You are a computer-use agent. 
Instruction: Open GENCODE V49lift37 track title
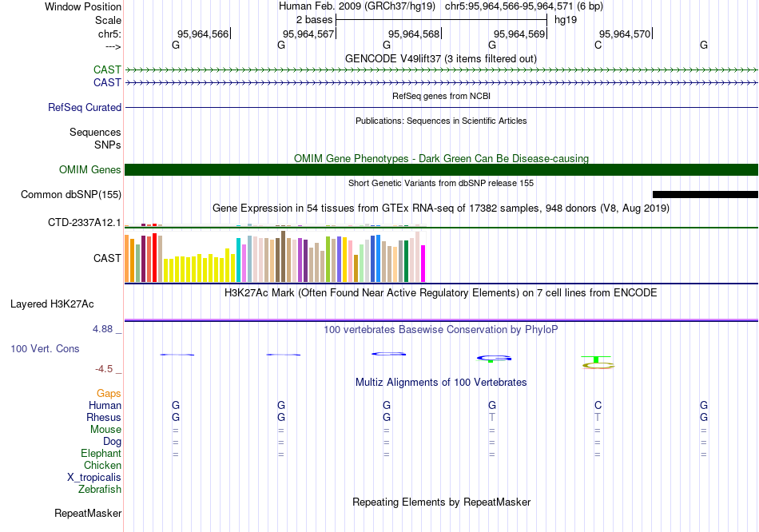coord(441,58)
